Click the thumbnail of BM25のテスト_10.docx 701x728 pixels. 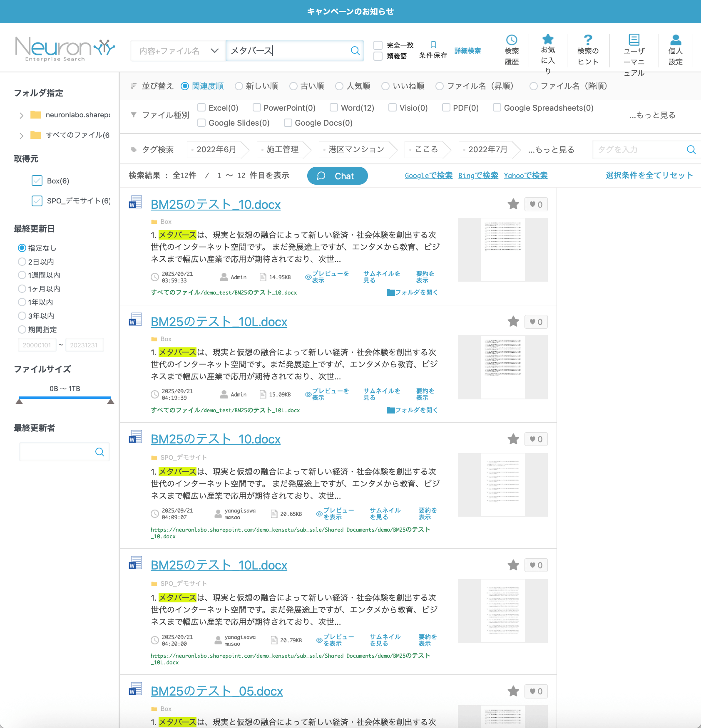[502, 250]
